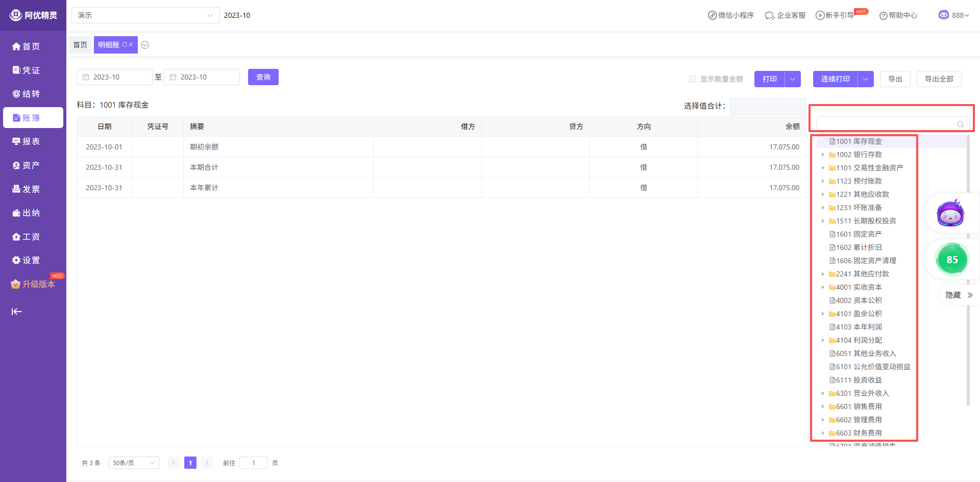This screenshot has width=980, height=482.
Task: Collapse the sidebar with arrow icon
Action: click(x=17, y=312)
